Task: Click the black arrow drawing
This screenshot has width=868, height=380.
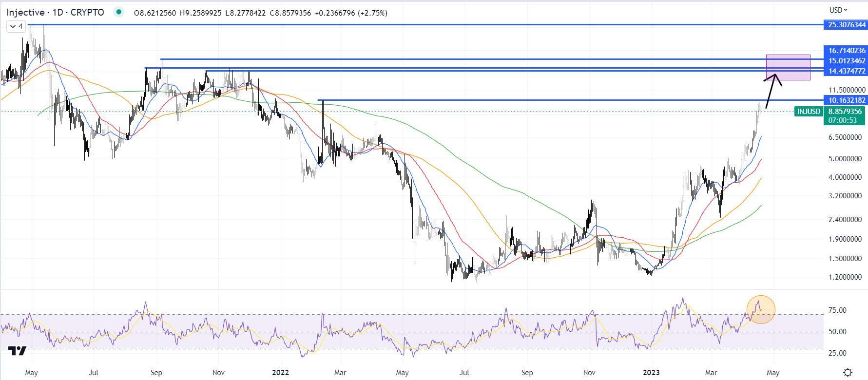Action: [x=773, y=91]
